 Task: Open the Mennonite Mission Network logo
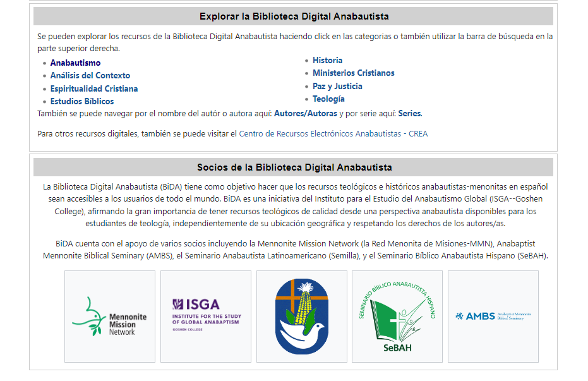[x=109, y=316]
